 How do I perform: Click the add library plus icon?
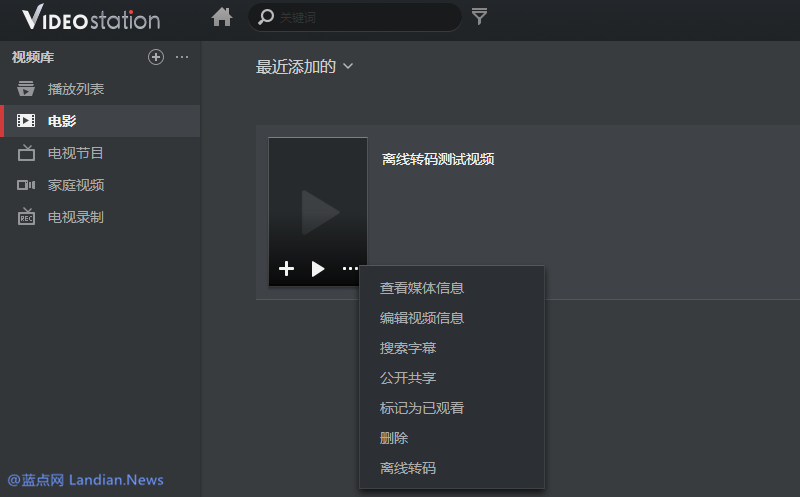[x=155, y=57]
